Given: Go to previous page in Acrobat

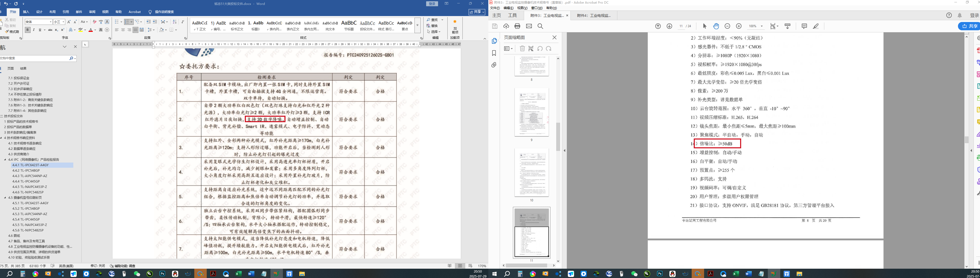Looking at the screenshot, I should (658, 26).
